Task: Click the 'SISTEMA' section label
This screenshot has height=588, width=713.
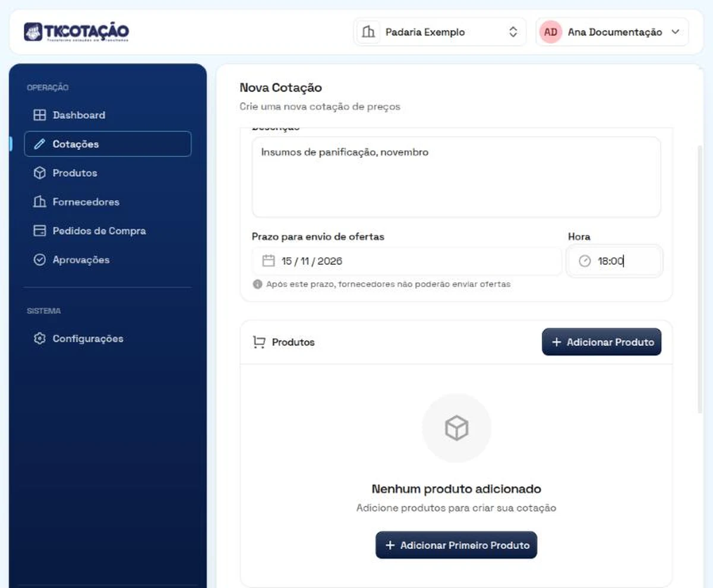Action: click(43, 311)
